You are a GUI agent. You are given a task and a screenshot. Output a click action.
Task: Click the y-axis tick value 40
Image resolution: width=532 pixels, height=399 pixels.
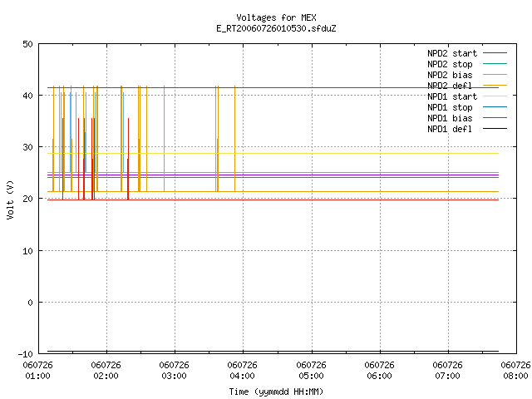pos(27,96)
